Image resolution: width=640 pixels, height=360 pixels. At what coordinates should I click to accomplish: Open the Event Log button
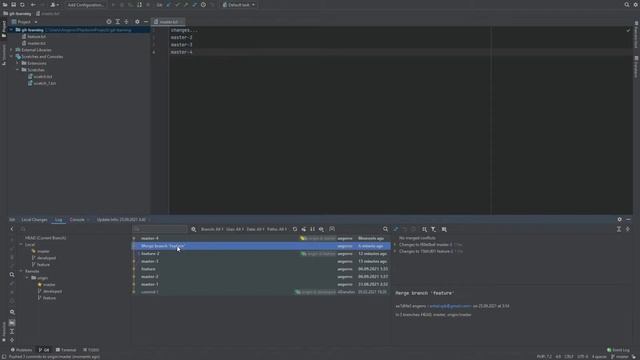point(618,350)
